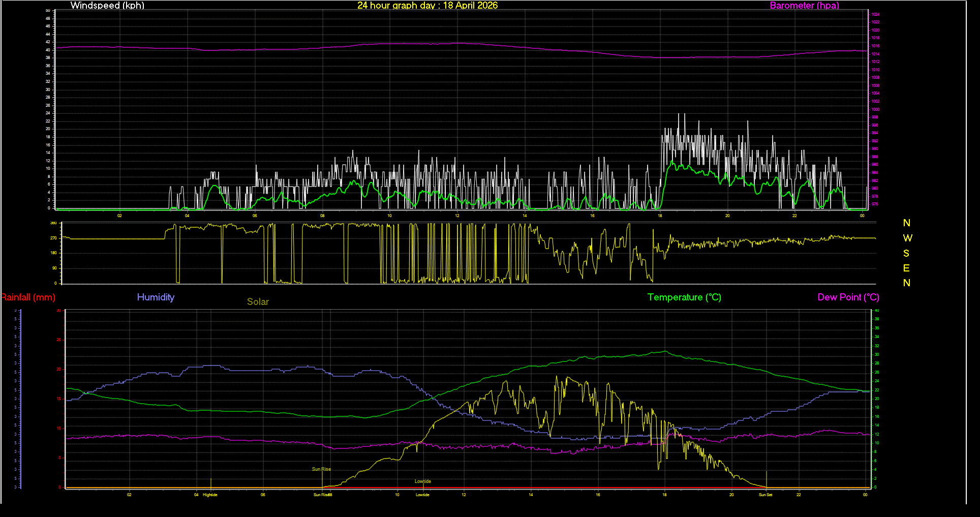Click the 20 tick on rainfall axis
This screenshot has height=517, width=980.
[58, 370]
